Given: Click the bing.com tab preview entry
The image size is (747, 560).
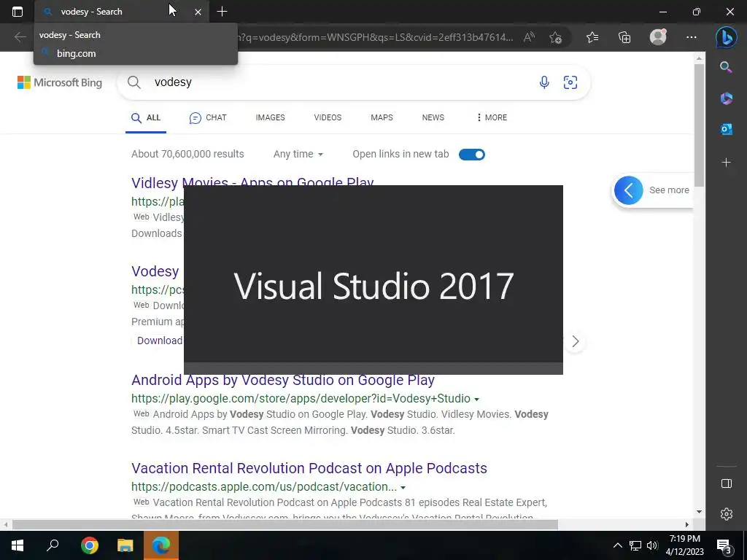Looking at the screenshot, I should (x=76, y=53).
